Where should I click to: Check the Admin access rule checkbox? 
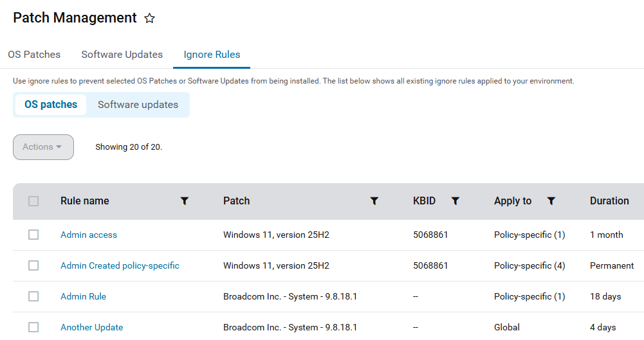pyautogui.click(x=33, y=235)
